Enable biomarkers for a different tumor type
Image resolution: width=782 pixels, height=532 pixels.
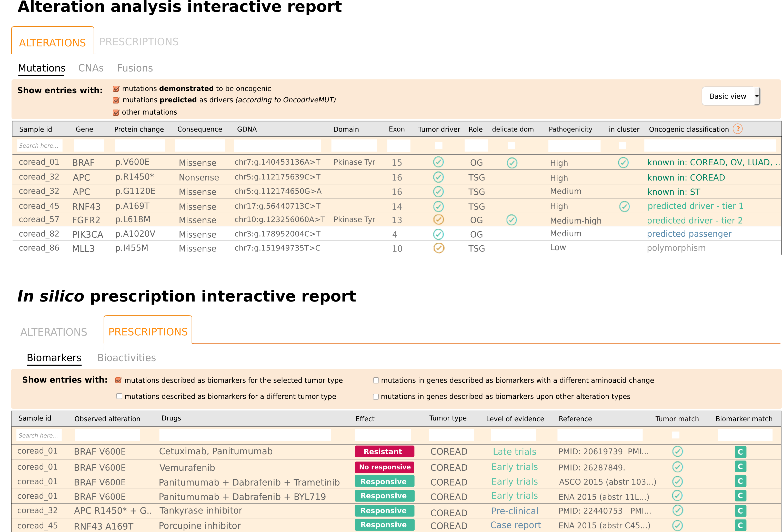point(119,396)
